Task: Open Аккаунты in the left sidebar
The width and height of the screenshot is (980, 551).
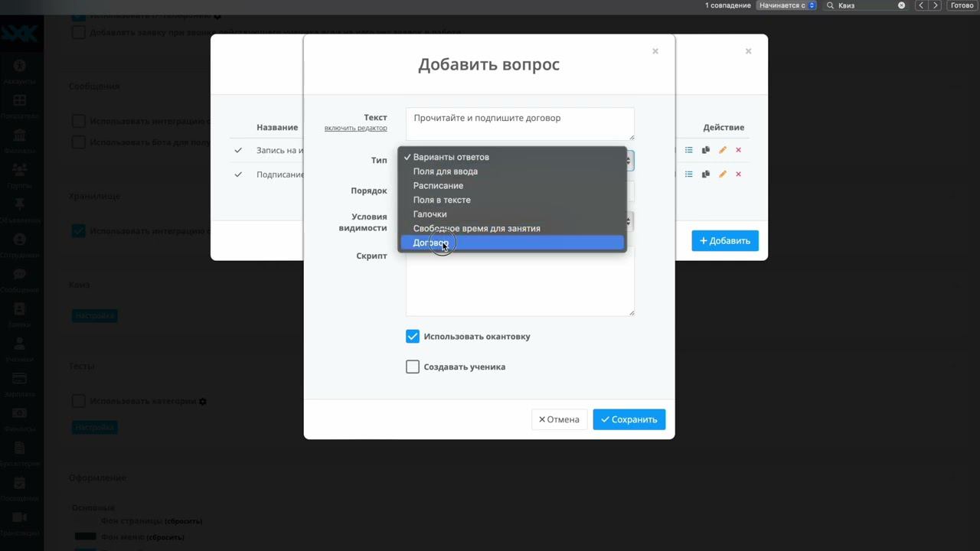Action: (20, 72)
